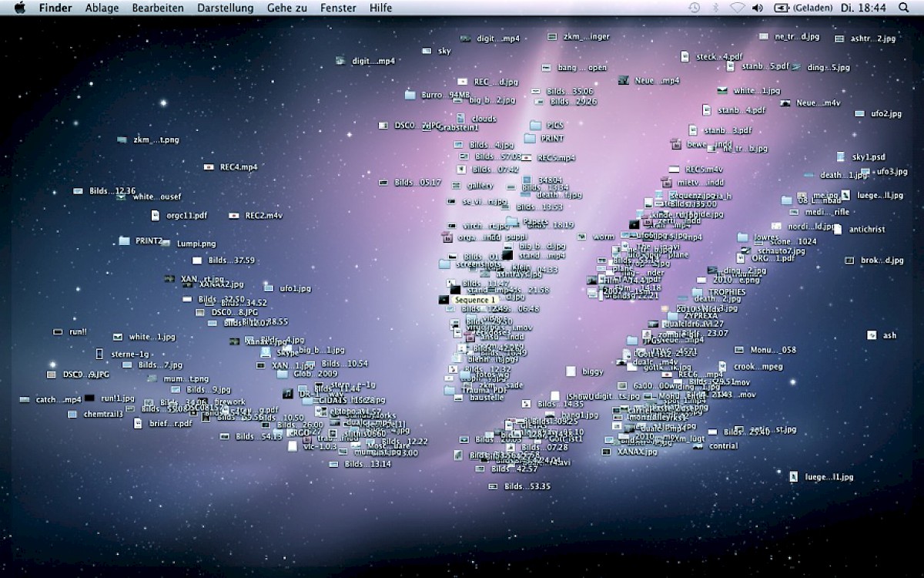Select the biggy file icon

coord(571,371)
